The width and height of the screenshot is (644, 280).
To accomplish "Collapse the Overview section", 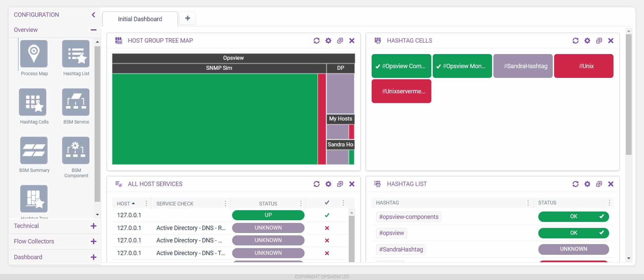I will pos(94,30).
